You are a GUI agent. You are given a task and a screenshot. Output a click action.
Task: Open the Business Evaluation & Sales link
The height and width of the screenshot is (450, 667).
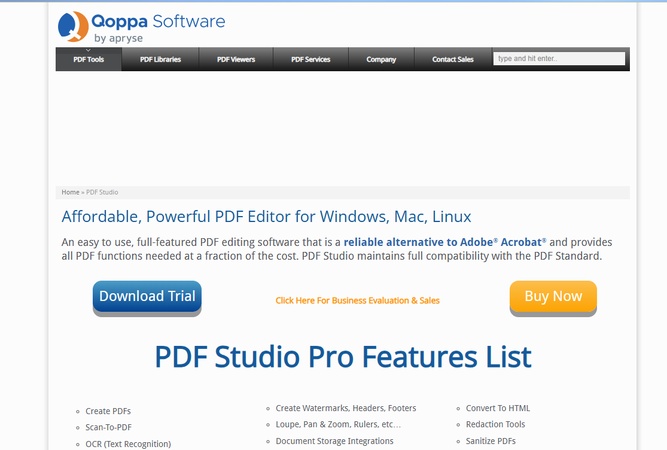(x=357, y=300)
